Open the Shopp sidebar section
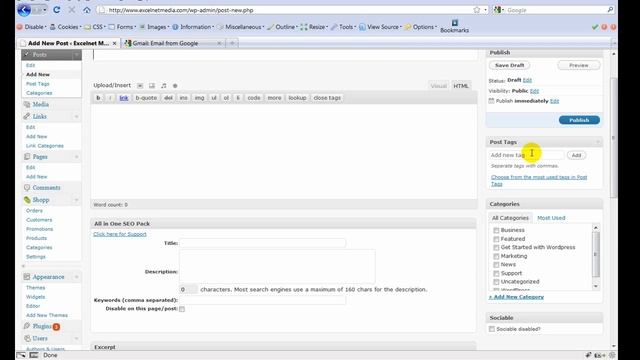The image size is (640, 360). point(40,200)
